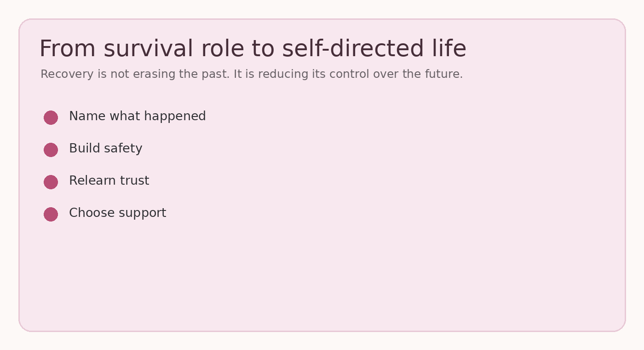This screenshot has width=644, height=350.
Task: Select the bullet dot beside Build safety
Action: tap(51, 150)
